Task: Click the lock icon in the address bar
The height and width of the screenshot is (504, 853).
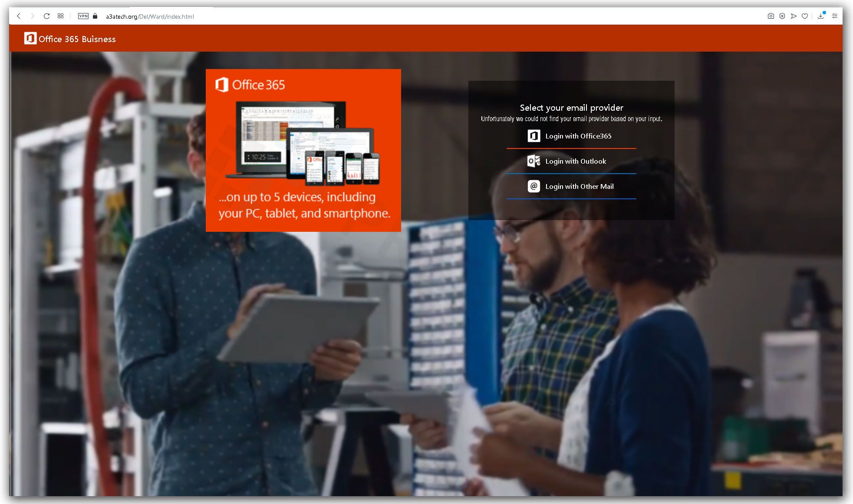Action: 95,16
